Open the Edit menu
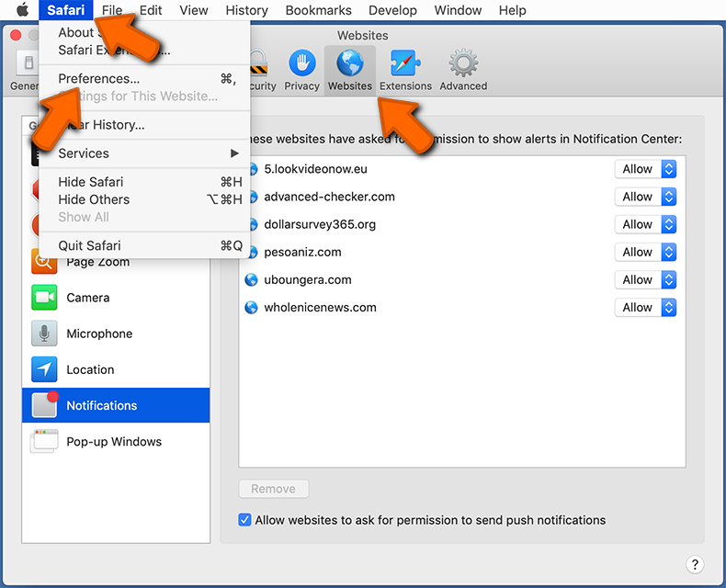 tap(151, 10)
